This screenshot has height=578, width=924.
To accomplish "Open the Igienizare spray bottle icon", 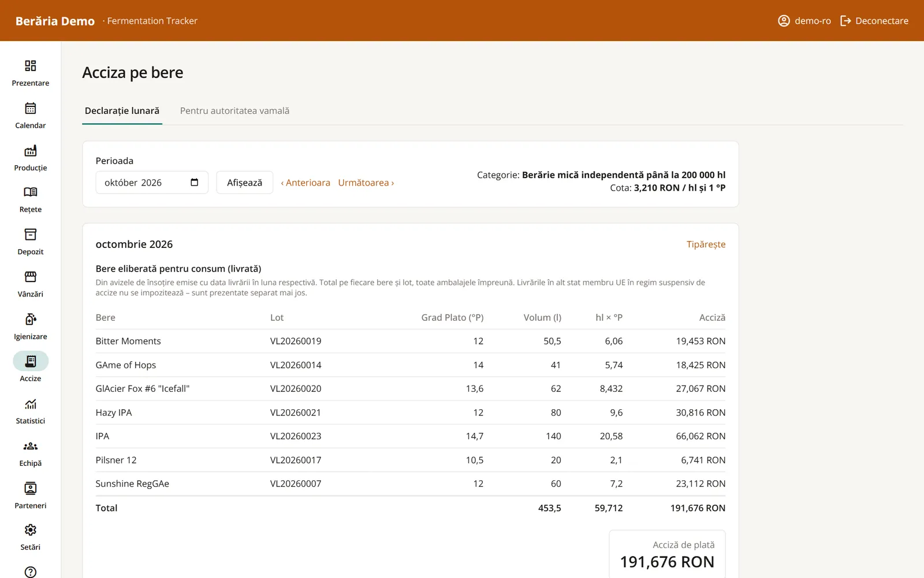I will (x=31, y=319).
